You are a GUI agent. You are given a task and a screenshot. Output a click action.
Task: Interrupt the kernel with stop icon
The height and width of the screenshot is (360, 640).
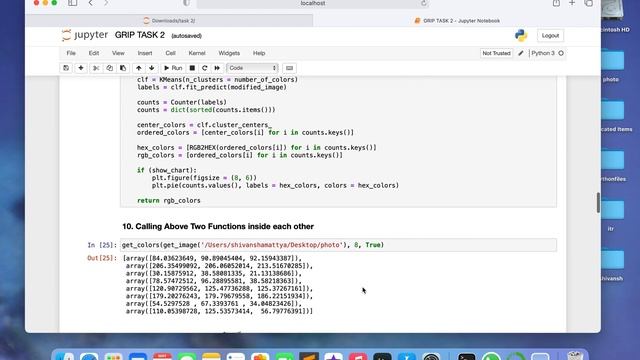point(192,68)
